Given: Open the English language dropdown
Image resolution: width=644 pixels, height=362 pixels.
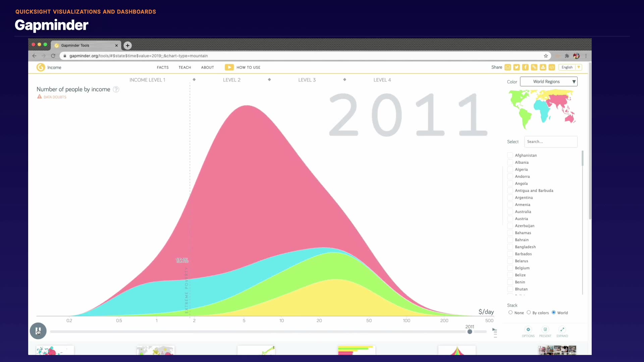Looking at the screenshot, I should pos(570,67).
